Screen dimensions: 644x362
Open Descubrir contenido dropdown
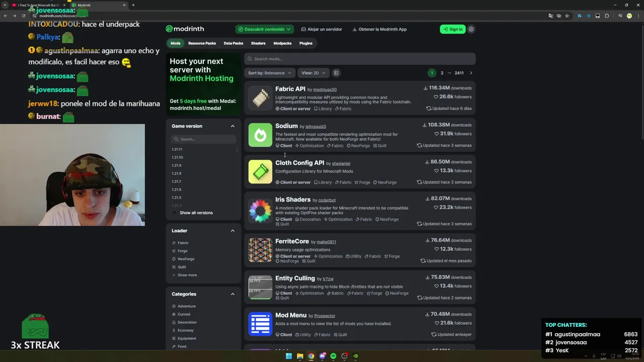pyautogui.click(x=265, y=29)
